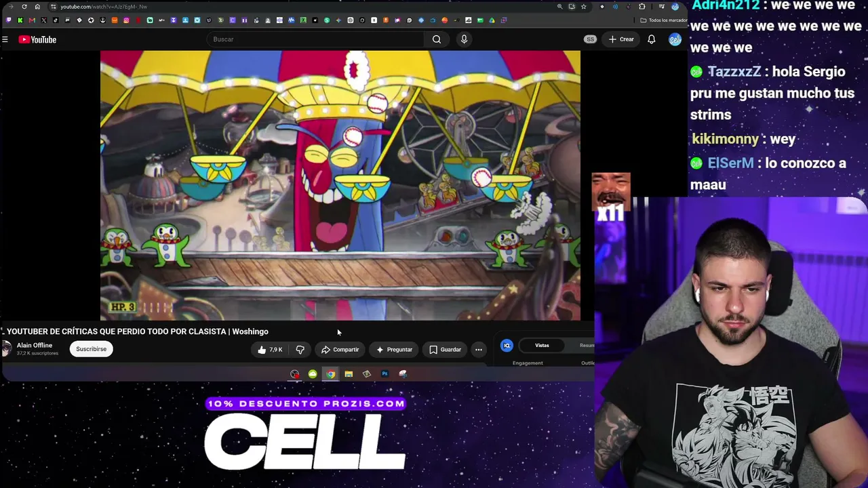Start voice search with the microphone icon
Screen dimensions: 868x488
(464, 39)
